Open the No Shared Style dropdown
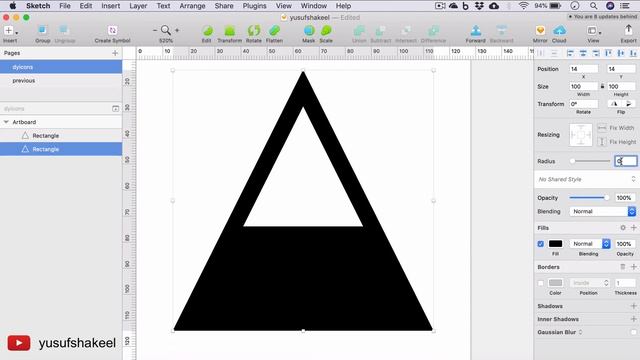640x360 pixels. coord(586,179)
